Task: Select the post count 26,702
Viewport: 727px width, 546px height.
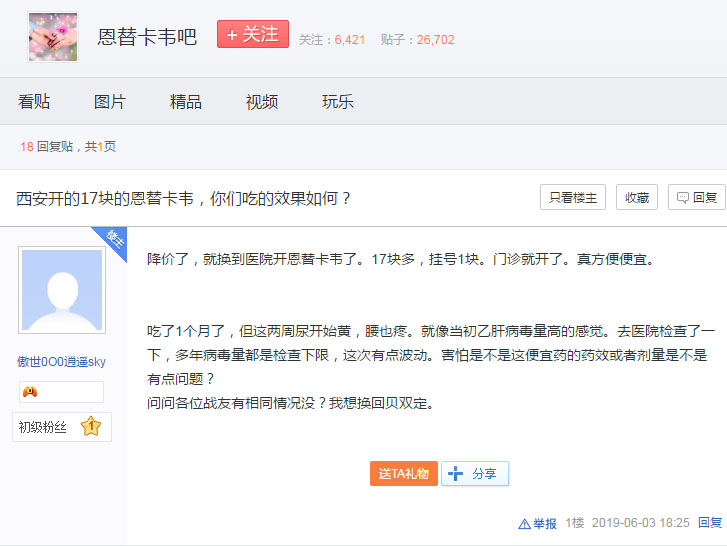Action: click(435, 40)
